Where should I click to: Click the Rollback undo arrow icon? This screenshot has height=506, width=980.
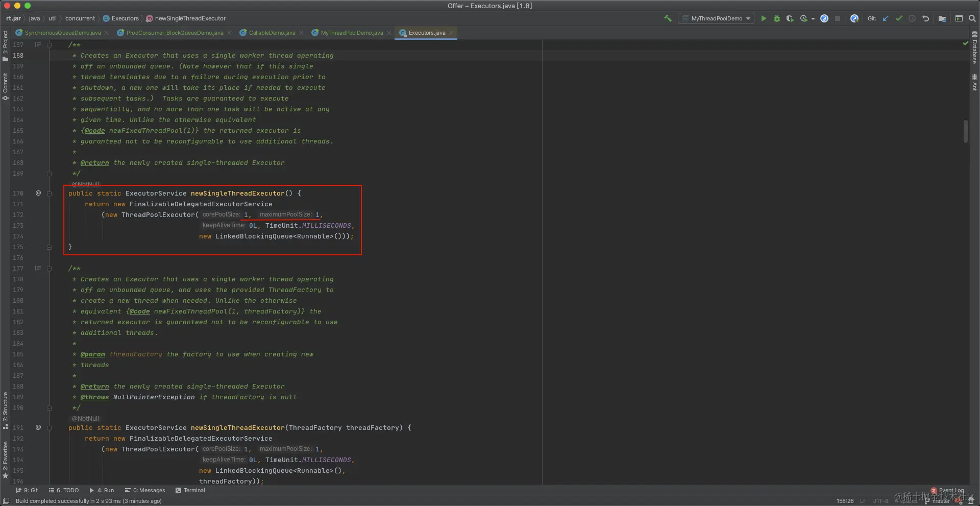(925, 18)
